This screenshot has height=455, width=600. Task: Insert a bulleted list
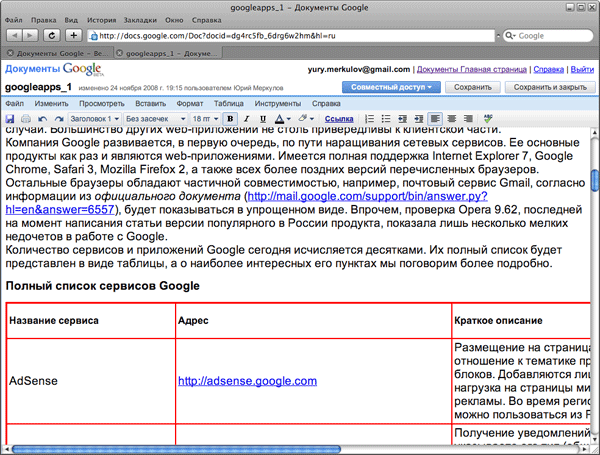(386, 119)
